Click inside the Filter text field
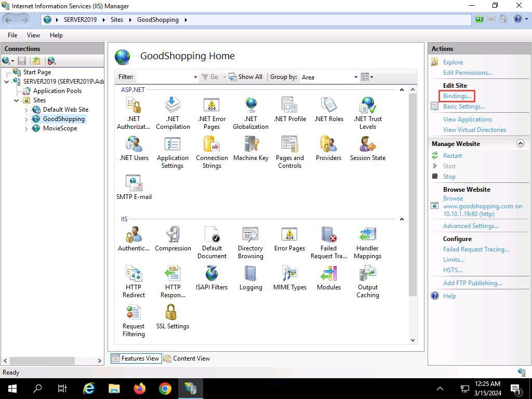Image resolution: width=532 pixels, height=399 pixels. pyautogui.click(x=164, y=77)
